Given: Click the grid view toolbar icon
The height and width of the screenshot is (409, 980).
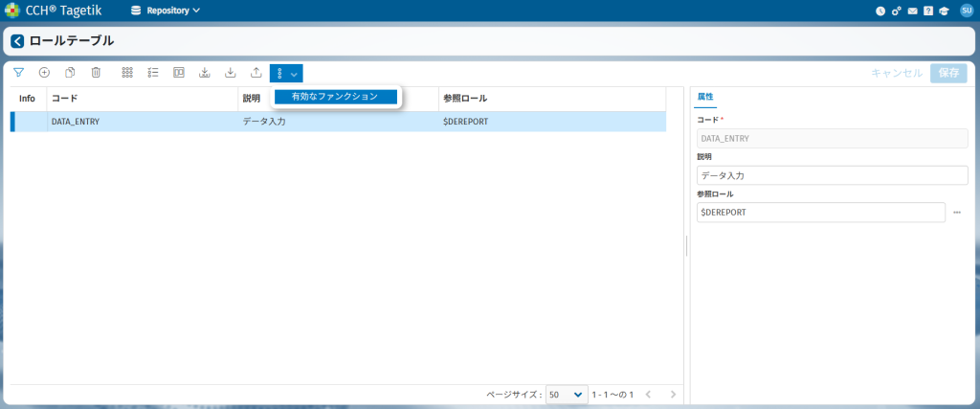Looking at the screenshot, I should [127, 73].
